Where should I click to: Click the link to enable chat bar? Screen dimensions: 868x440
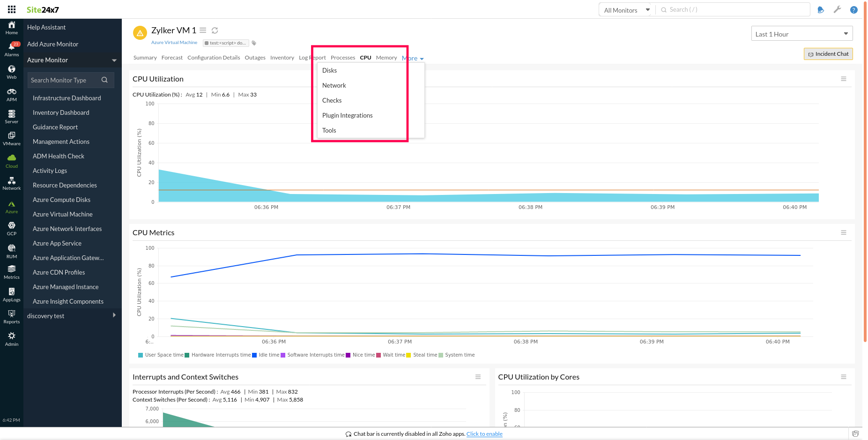[484, 433]
